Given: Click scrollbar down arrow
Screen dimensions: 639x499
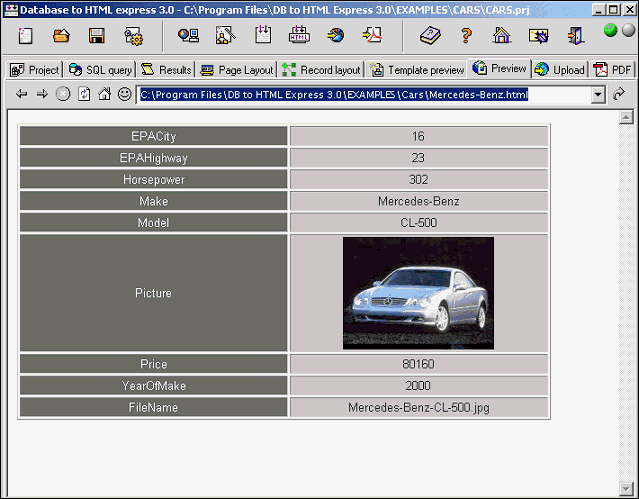Looking at the screenshot, I should [x=626, y=488].
